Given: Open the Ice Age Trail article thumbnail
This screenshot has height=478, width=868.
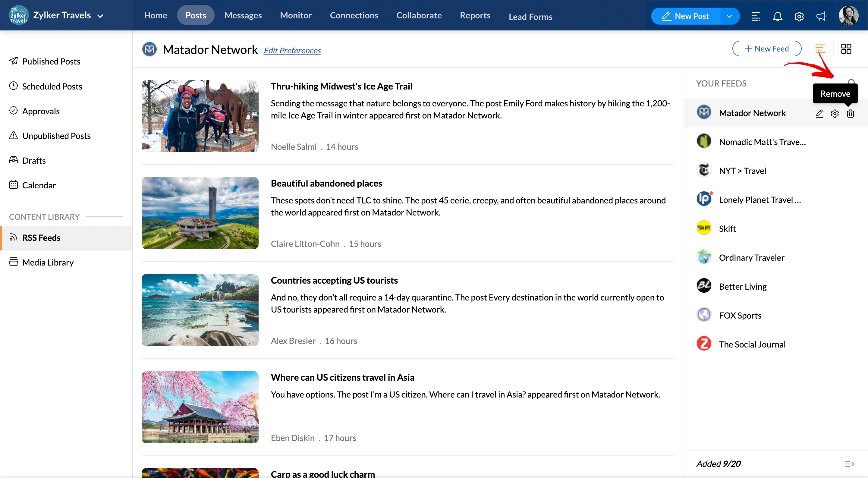Looking at the screenshot, I should pyautogui.click(x=200, y=116).
